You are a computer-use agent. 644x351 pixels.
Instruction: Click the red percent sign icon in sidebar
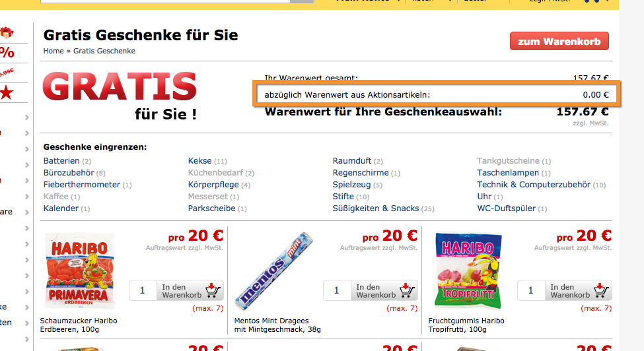coord(7,53)
